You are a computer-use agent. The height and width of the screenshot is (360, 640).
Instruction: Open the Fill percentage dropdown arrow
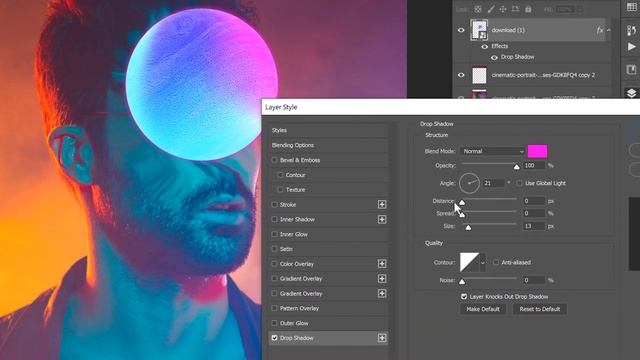pos(580,9)
